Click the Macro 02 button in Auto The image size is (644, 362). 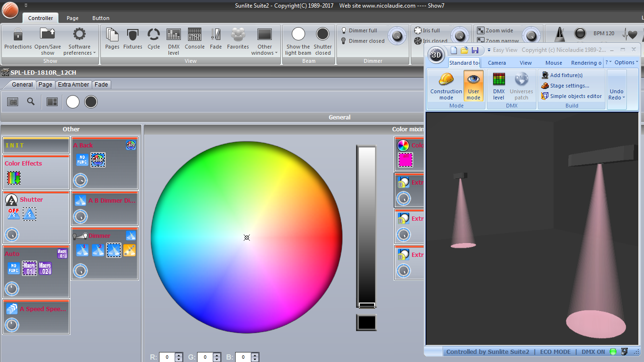tap(45, 268)
